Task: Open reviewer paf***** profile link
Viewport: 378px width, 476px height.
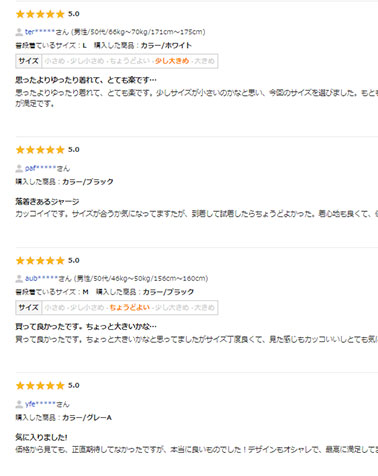Action: (40, 168)
